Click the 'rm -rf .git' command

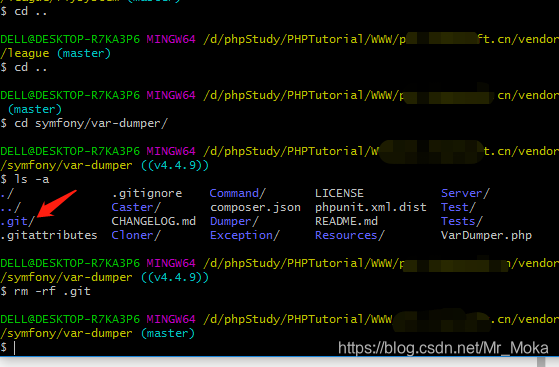(52, 291)
